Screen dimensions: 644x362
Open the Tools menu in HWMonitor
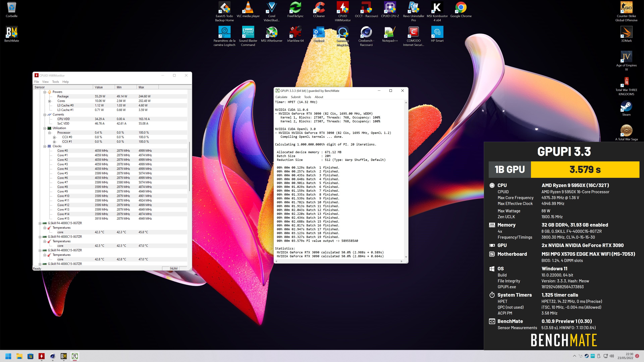click(x=56, y=82)
